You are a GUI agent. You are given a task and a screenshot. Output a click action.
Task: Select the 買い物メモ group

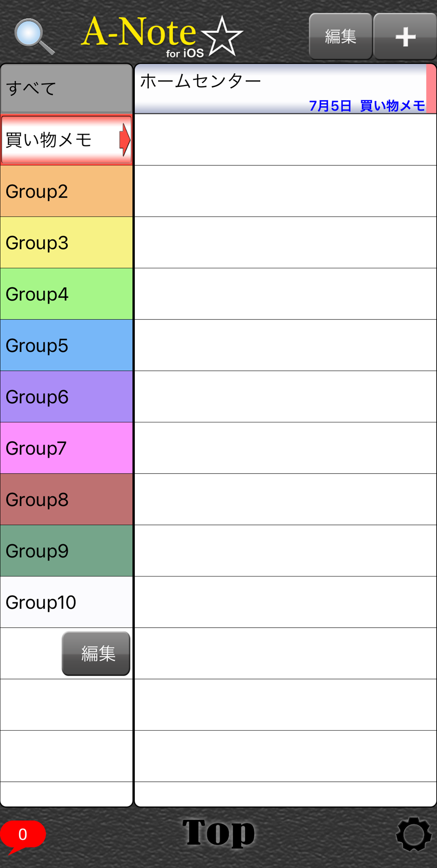(66, 140)
